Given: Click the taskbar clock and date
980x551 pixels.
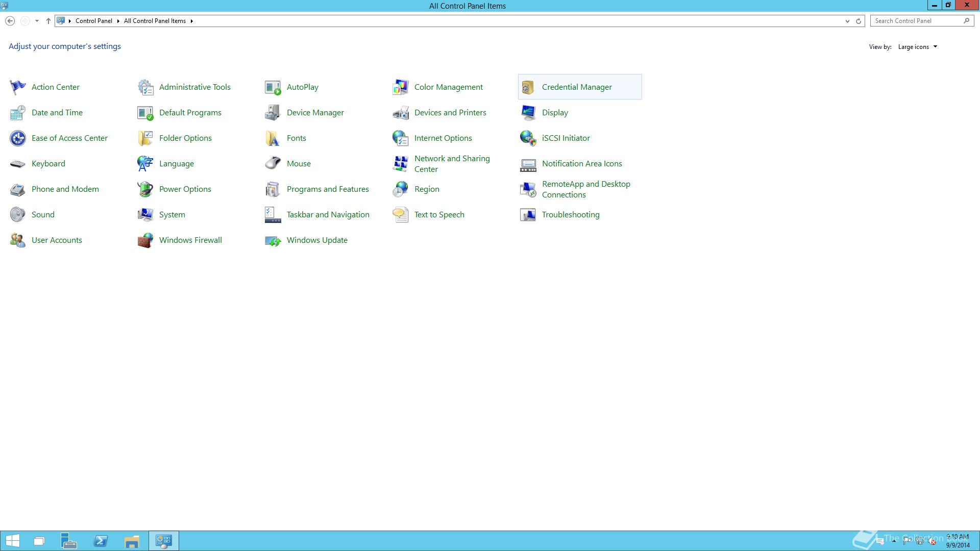Looking at the screenshot, I should [958, 541].
